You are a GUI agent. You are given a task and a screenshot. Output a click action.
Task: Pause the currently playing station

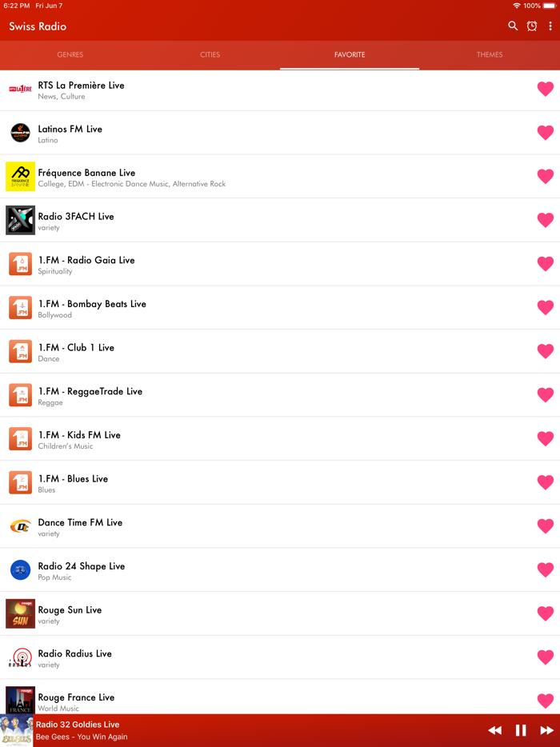click(521, 730)
